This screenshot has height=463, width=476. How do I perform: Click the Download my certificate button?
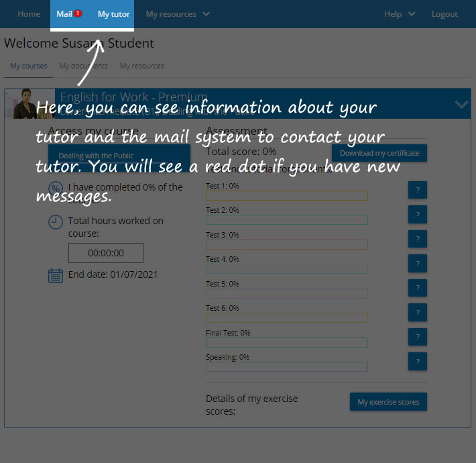coord(379,153)
